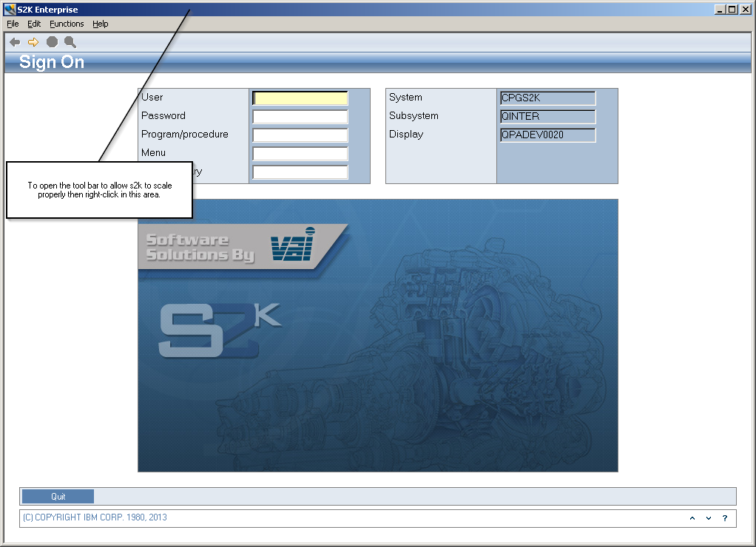Click the orange forward arrow icon

coord(33,42)
